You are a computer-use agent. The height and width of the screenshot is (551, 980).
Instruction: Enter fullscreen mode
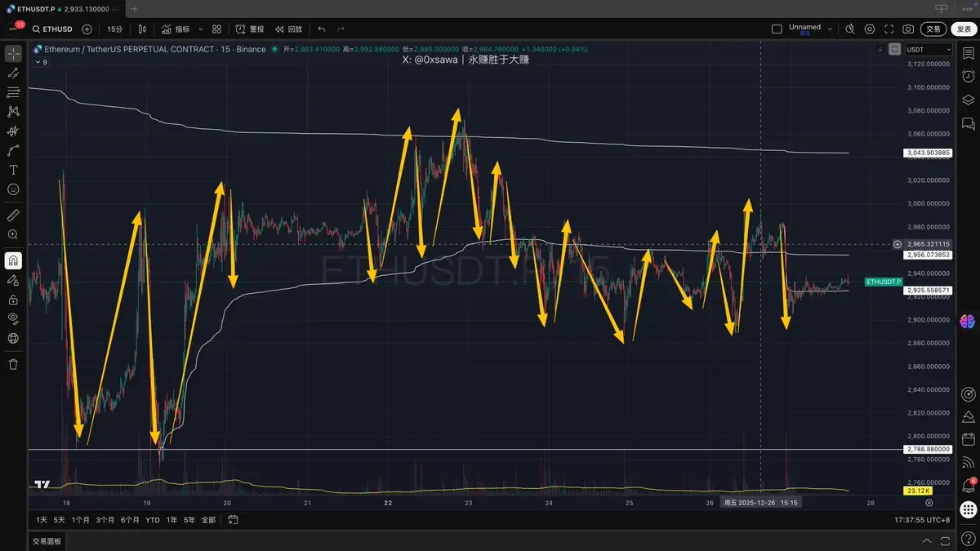889,29
